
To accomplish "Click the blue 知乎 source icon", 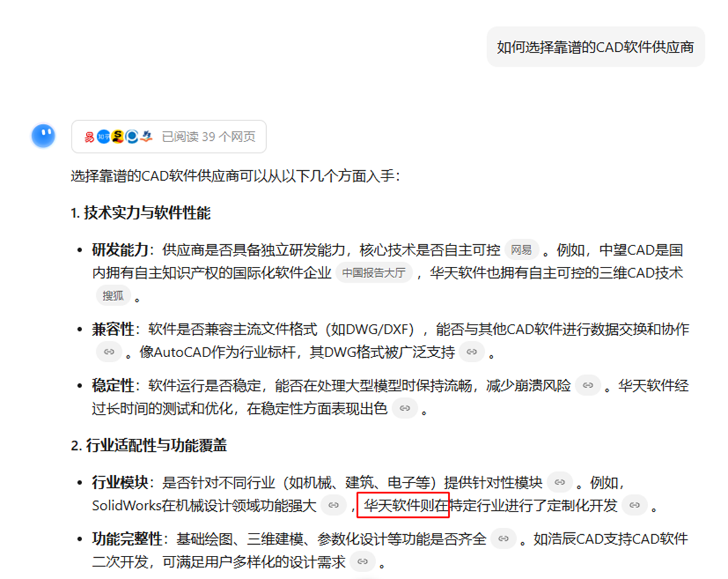I will 103,136.
